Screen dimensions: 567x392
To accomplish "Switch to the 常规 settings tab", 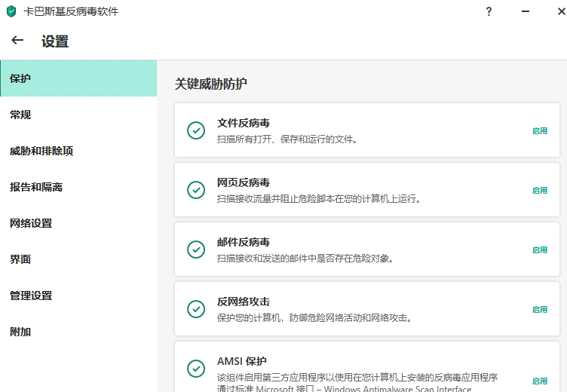I will pyautogui.click(x=78, y=115).
